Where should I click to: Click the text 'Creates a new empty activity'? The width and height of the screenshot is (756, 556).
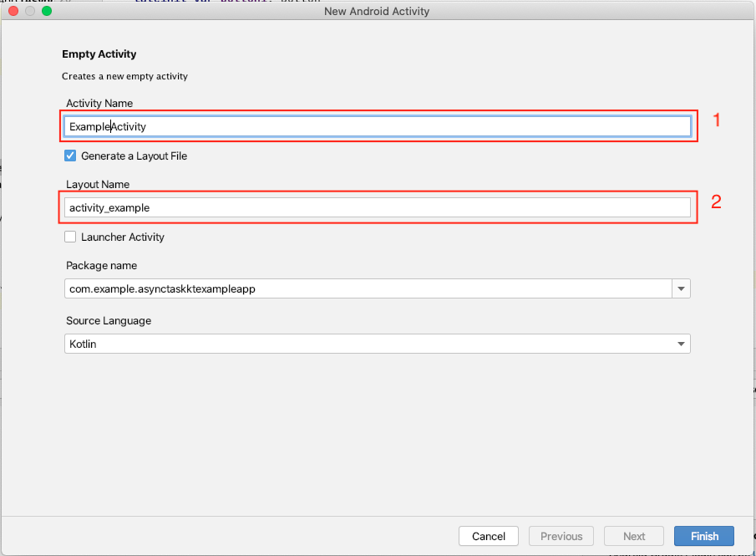click(124, 76)
